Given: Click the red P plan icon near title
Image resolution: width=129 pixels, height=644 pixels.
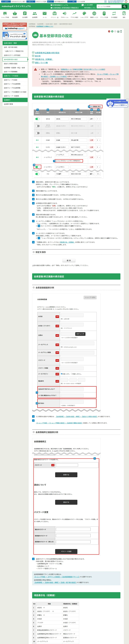Looking at the screenshot, I should click(109, 31).
